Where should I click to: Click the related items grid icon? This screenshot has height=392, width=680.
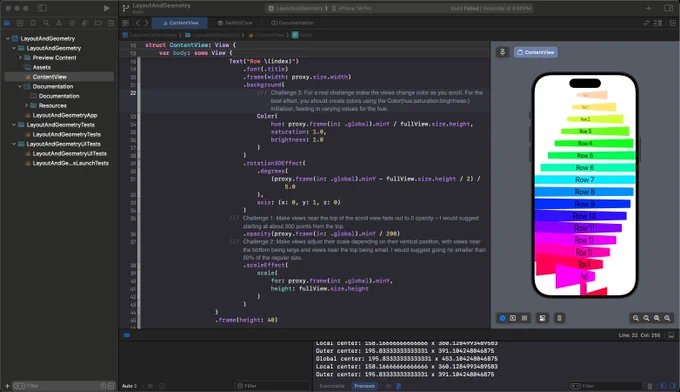pos(125,23)
